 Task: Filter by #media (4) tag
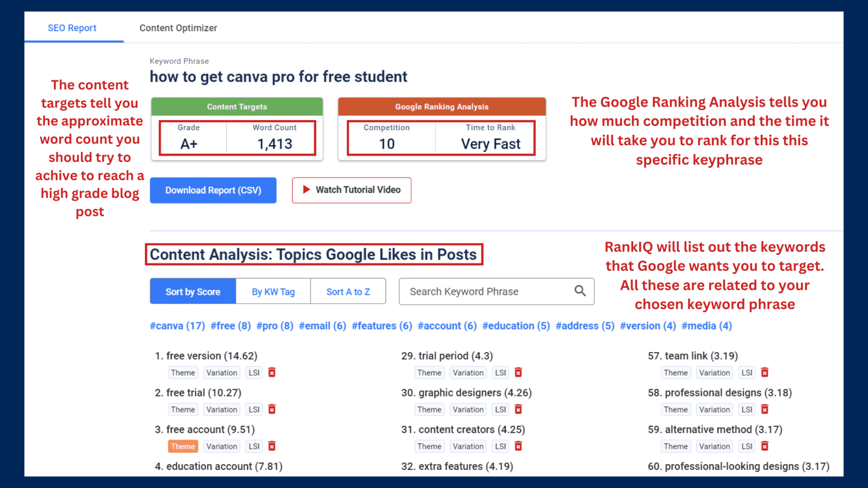click(x=707, y=326)
